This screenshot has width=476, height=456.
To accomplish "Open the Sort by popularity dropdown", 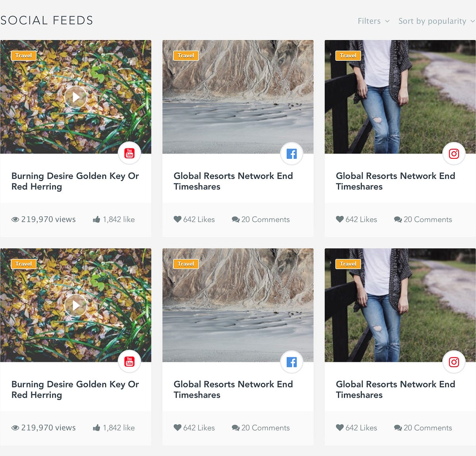I will (x=436, y=21).
